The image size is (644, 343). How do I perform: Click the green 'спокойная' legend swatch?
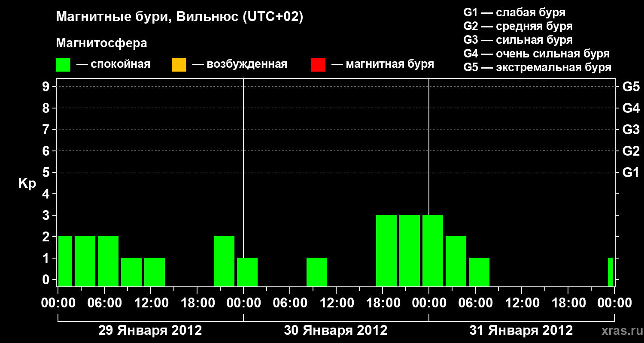(x=63, y=65)
